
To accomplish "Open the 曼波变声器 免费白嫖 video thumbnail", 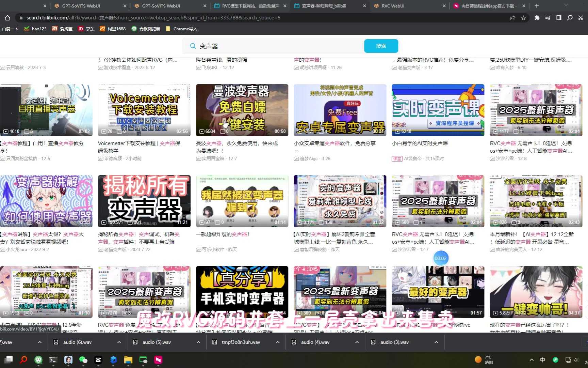I will tap(242, 110).
